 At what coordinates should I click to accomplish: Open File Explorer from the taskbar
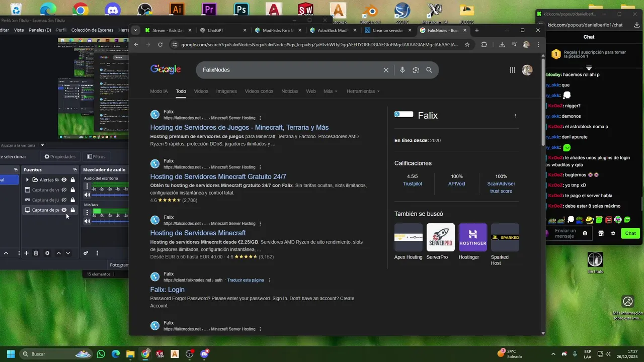tap(130, 354)
